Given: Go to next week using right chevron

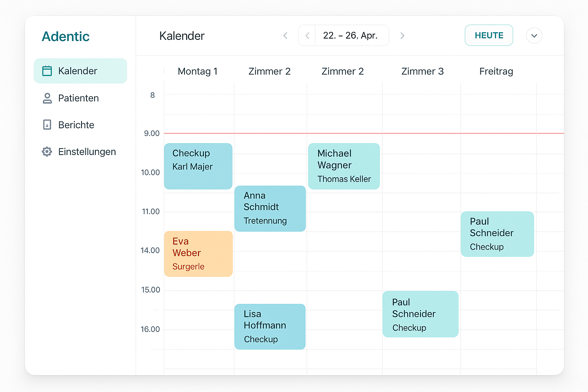Looking at the screenshot, I should (x=402, y=36).
